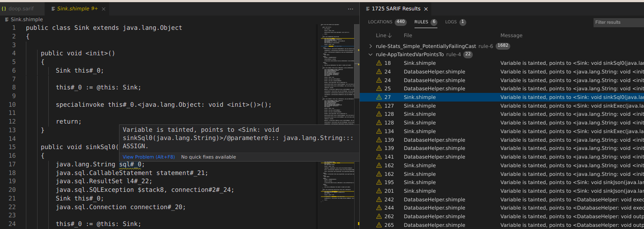Click the Filter results input field
The image size is (644, 229).
pyautogui.click(x=619, y=22)
